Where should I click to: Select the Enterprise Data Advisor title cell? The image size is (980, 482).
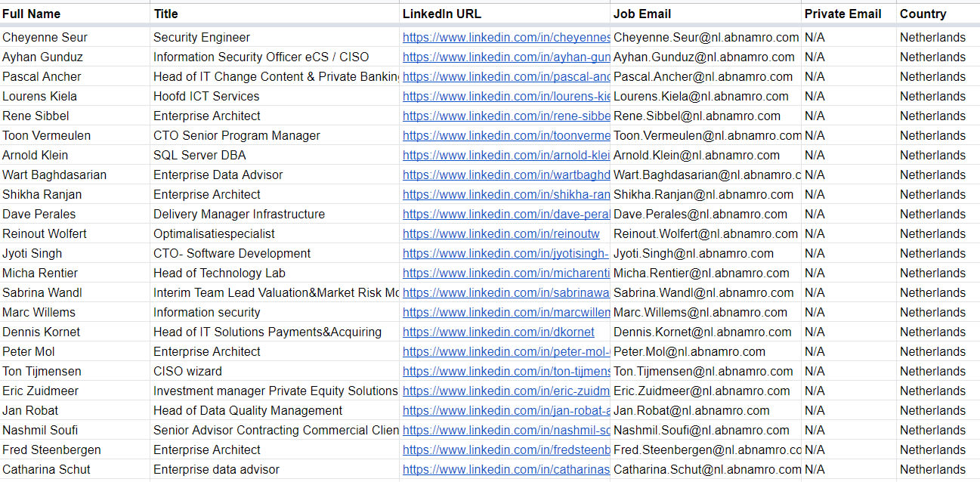pyautogui.click(x=275, y=175)
